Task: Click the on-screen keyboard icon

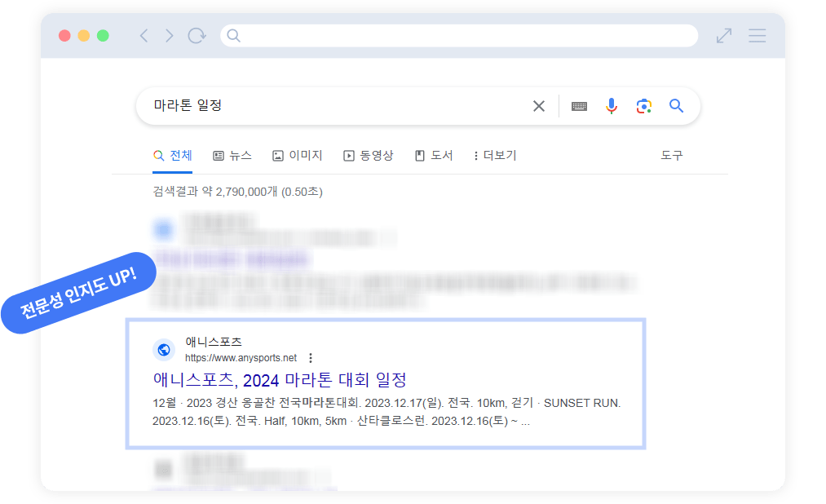Action: [x=578, y=105]
